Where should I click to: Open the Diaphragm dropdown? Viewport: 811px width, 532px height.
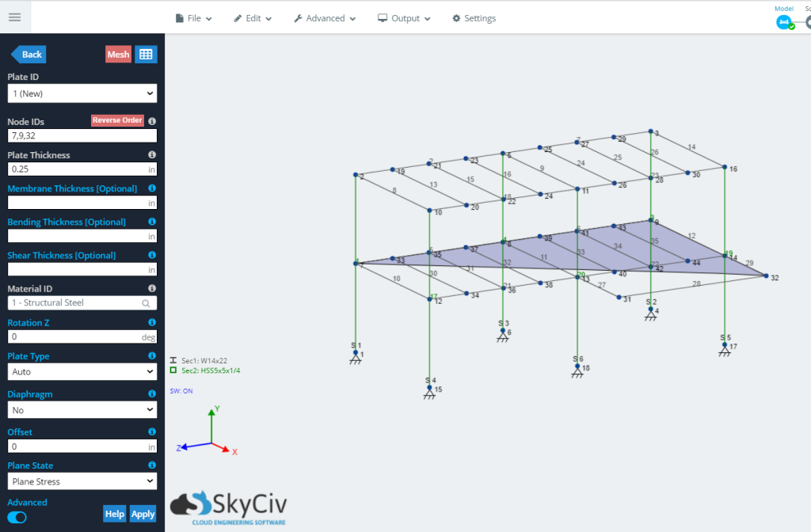[x=82, y=410]
